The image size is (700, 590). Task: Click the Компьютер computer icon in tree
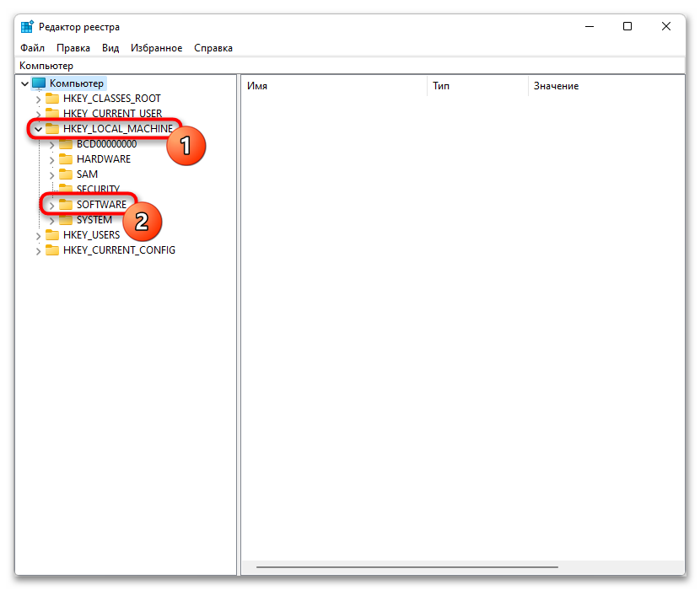(39, 83)
